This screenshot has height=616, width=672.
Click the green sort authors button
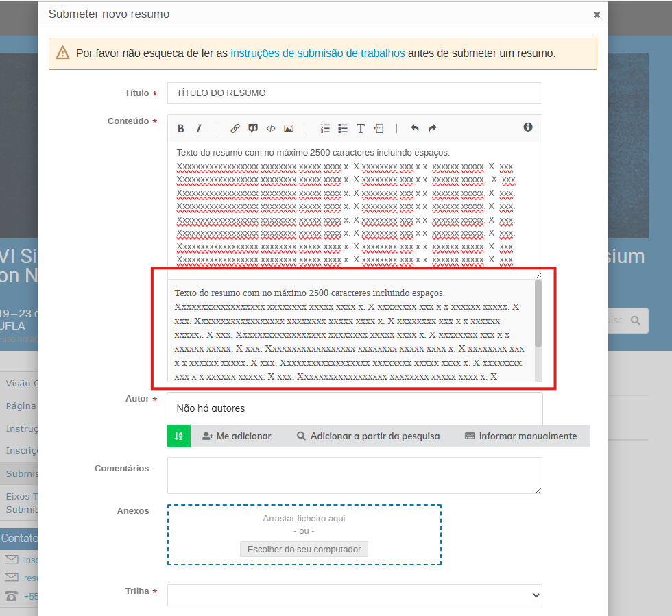click(x=178, y=436)
